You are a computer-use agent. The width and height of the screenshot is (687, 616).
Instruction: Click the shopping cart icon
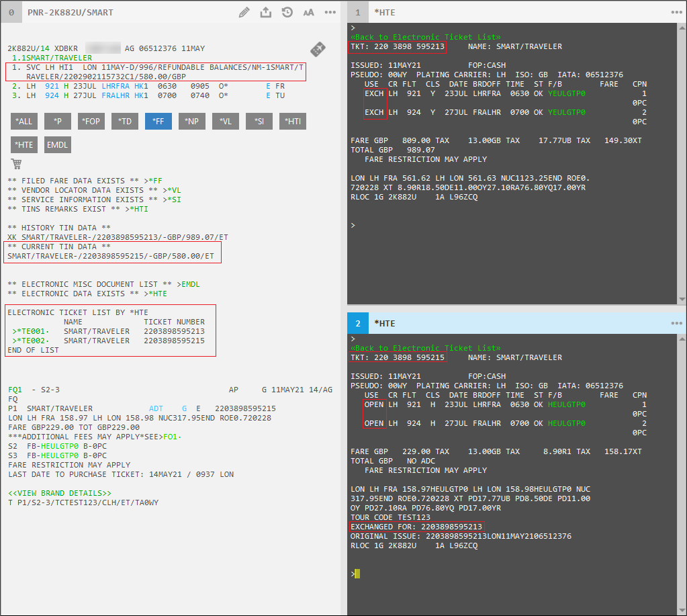click(x=16, y=163)
